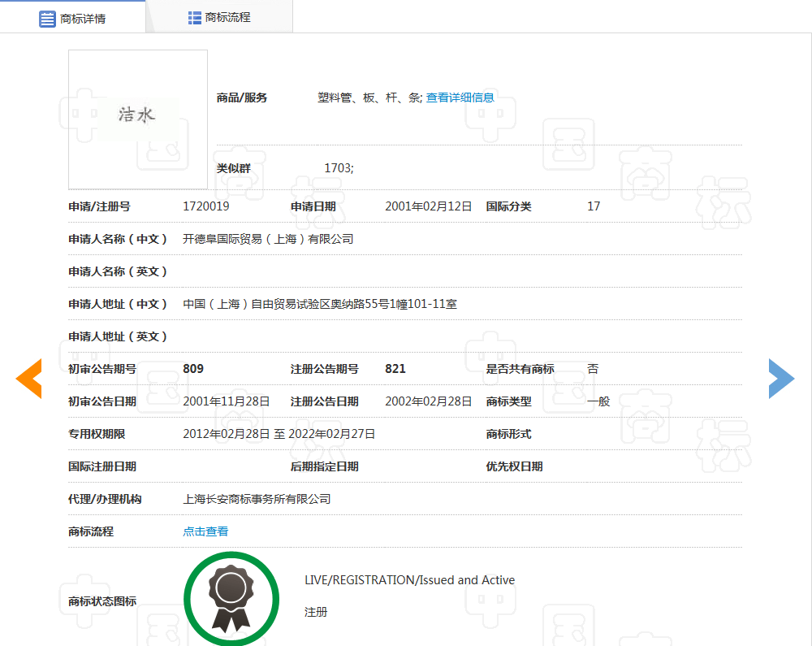Viewport: 812px width, 646px height.
Task: Click the green registered status medal icon
Action: [x=231, y=598]
